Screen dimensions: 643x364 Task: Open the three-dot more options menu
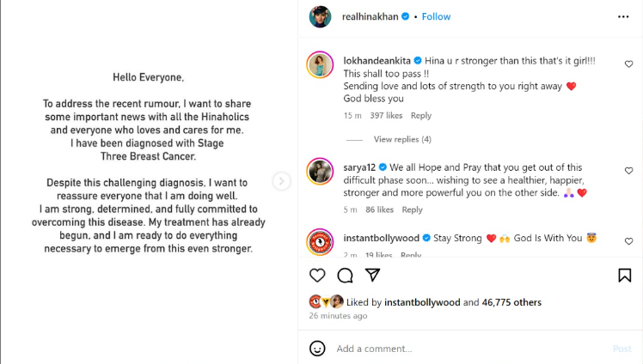pyautogui.click(x=622, y=16)
